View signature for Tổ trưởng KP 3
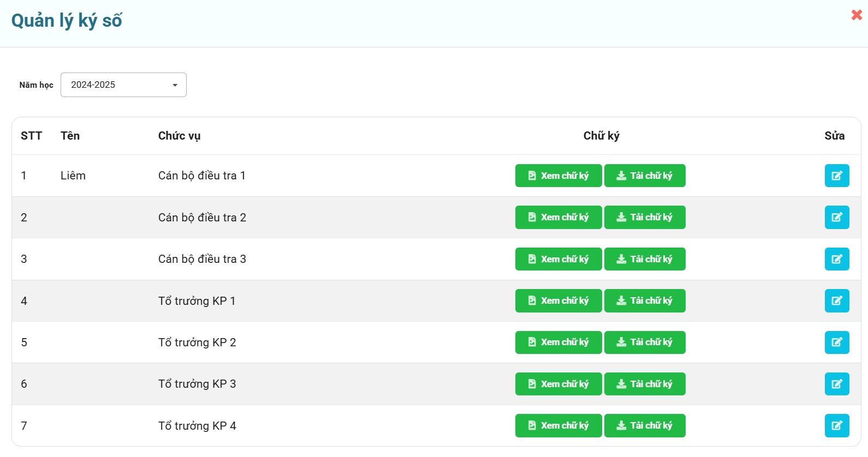Screen dimensions: 868x457 [x=558, y=384]
